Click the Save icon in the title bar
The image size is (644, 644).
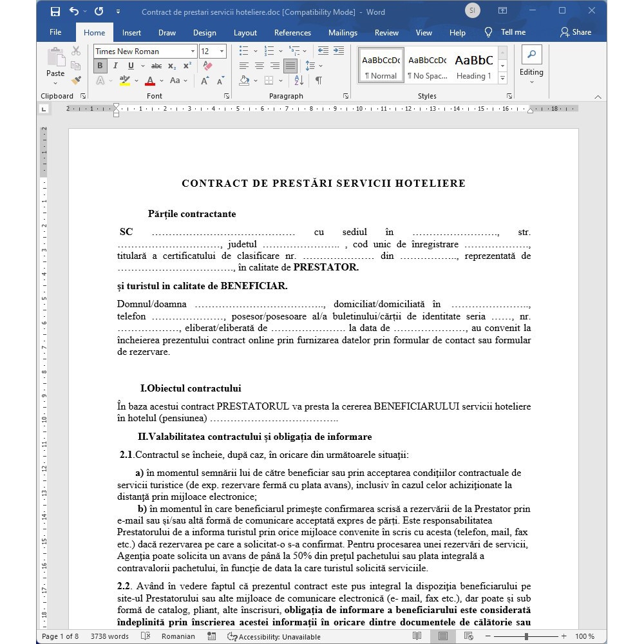tap(55, 12)
